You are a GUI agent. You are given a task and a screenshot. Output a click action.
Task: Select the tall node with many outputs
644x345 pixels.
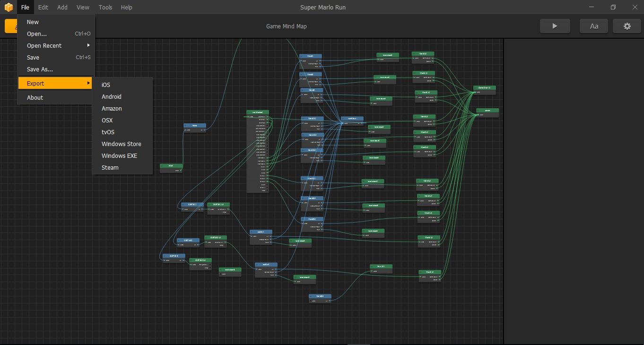(x=258, y=151)
